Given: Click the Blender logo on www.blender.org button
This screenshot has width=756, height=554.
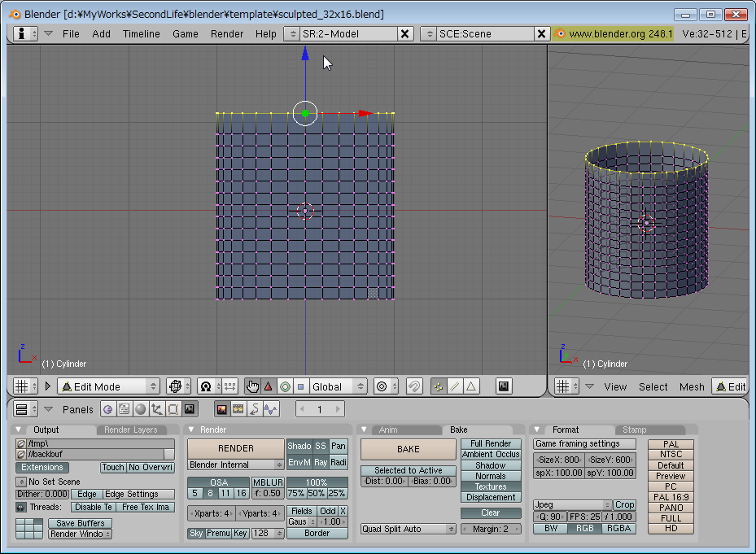Looking at the screenshot, I should (560, 33).
